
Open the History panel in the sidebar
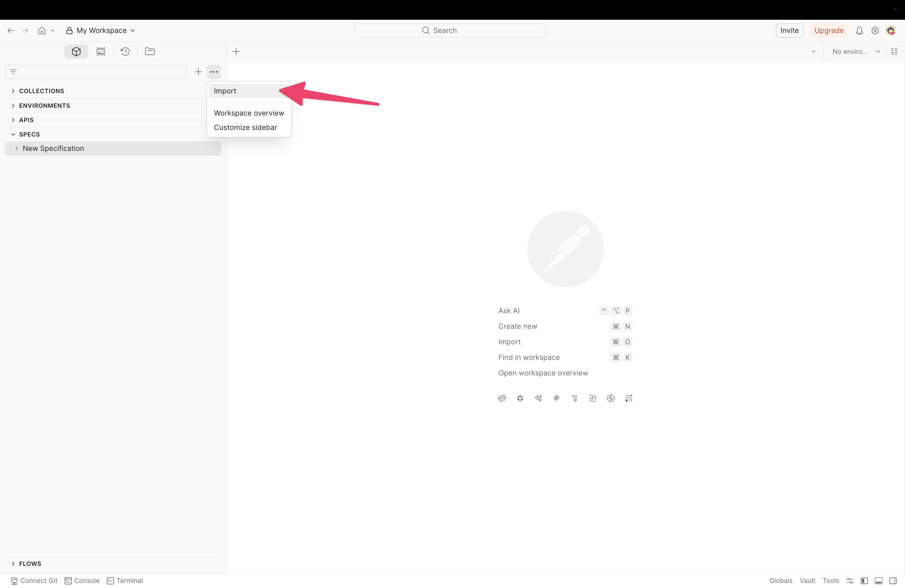click(125, 51)
